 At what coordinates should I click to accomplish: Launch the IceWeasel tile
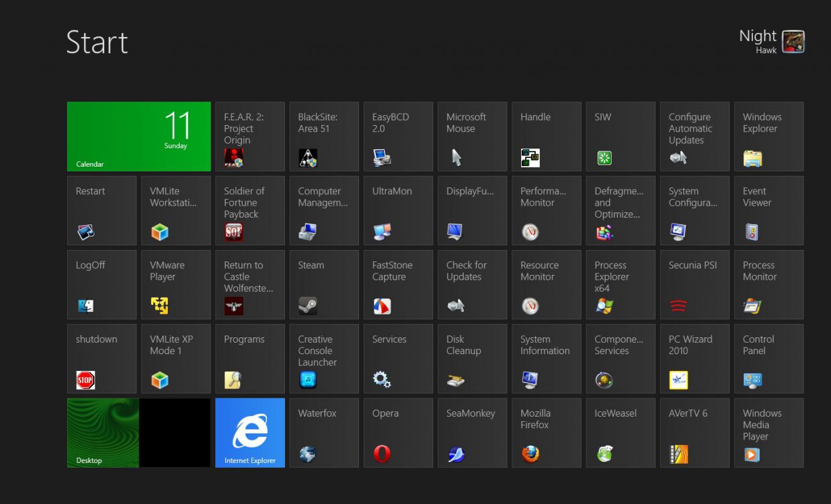(x=621, y=433)
